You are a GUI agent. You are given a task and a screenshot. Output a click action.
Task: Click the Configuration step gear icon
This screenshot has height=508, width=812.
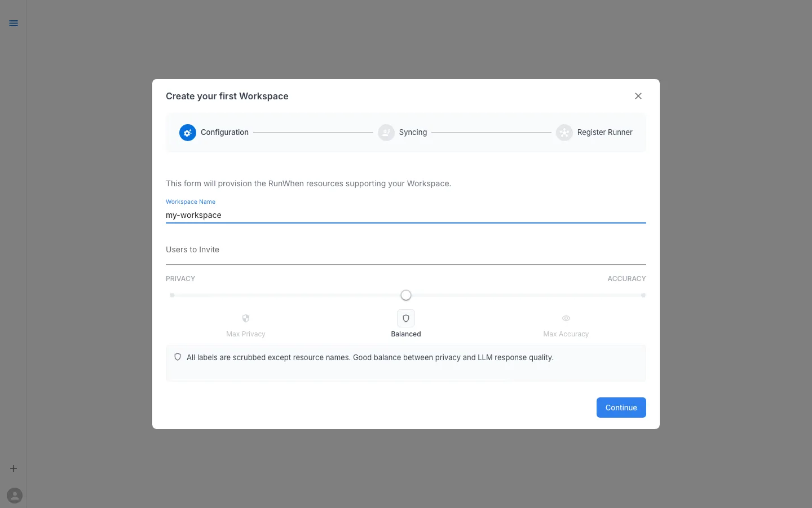[x=188, y=133]
